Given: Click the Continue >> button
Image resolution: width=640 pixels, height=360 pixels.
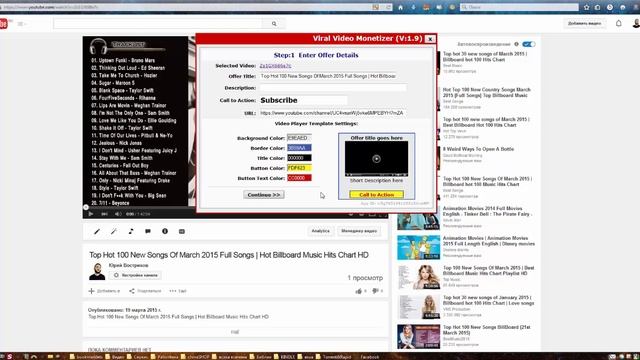Looking at the screenshot, I should (x=264, y=195).
